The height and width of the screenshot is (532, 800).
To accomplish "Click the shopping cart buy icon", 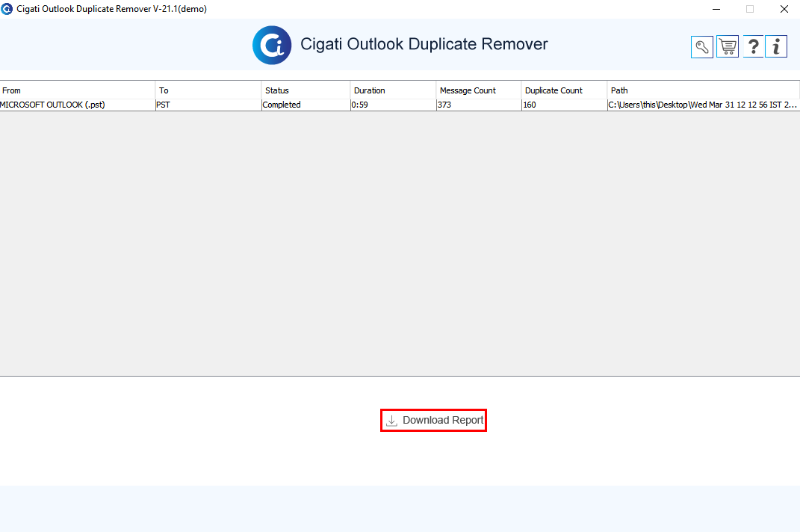I will tap(728, 47).
